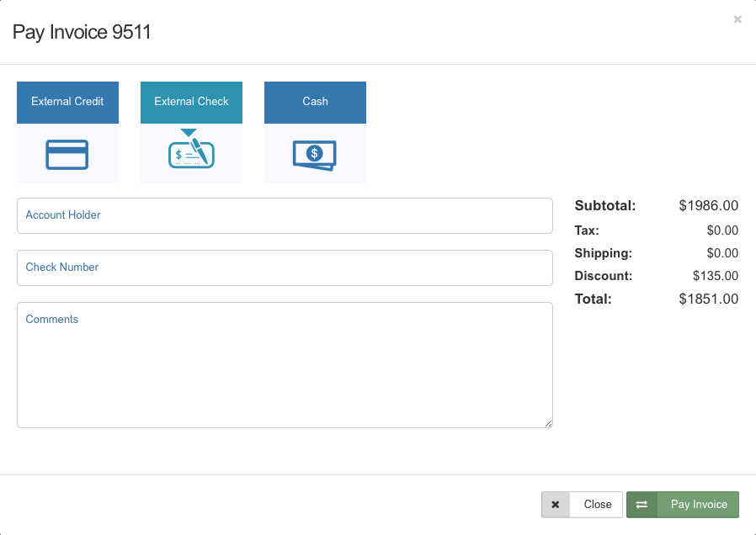This screenshot has height=535, width=756.
Task: Click the Account Holder field
Action: tap(285, 215)
